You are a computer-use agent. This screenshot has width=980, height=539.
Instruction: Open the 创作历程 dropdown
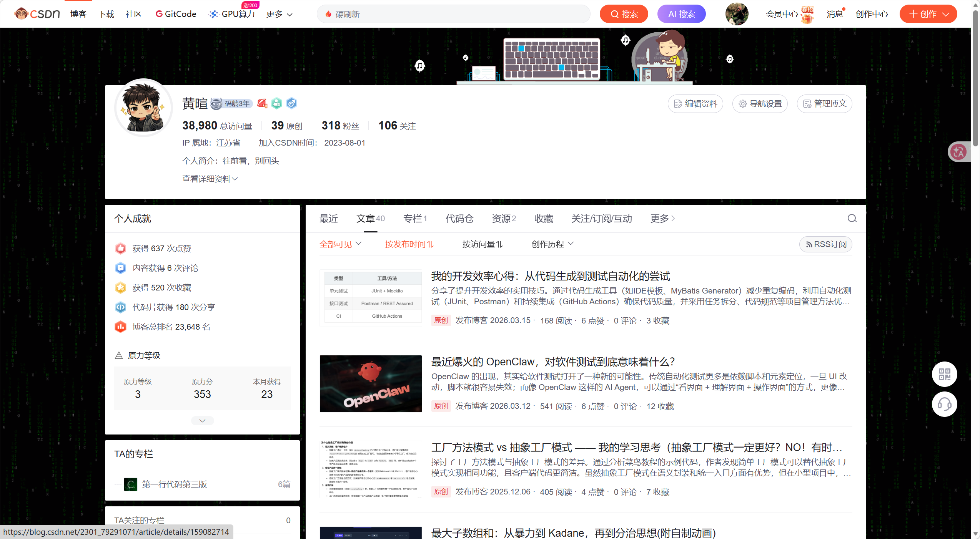pos(552,244)
